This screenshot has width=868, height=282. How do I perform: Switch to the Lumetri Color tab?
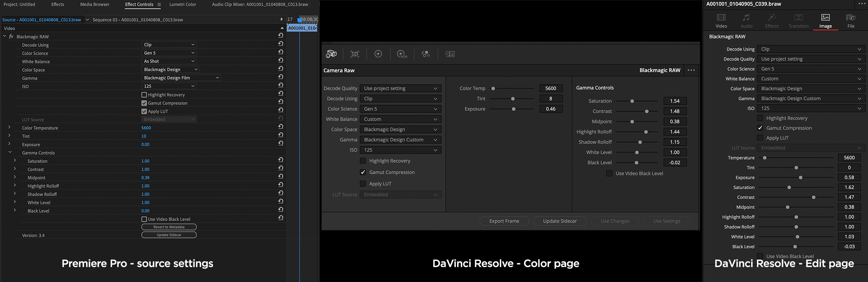click(183, 4)
